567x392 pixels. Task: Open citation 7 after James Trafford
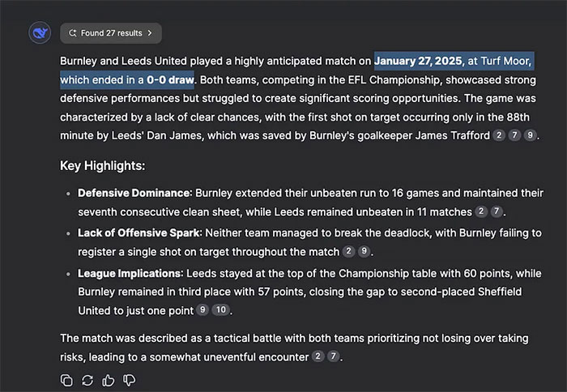point(516,135)
